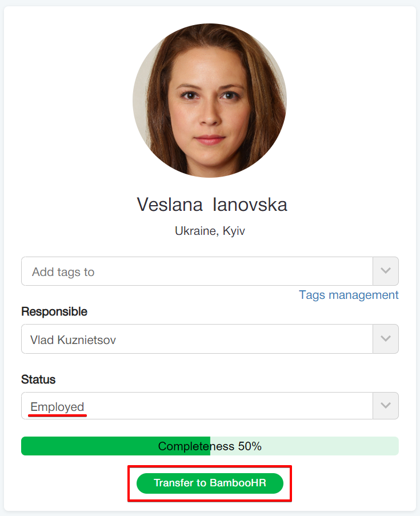Click the Status field chevron icon
The image size is (420, 516).
386,406
